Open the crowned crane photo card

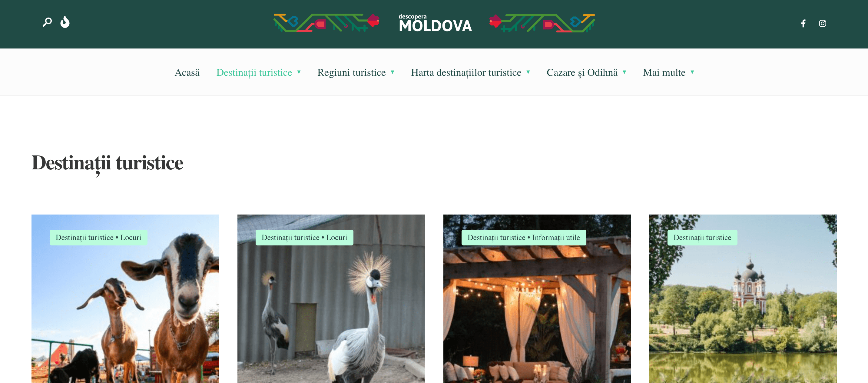[x=331, y=299]
